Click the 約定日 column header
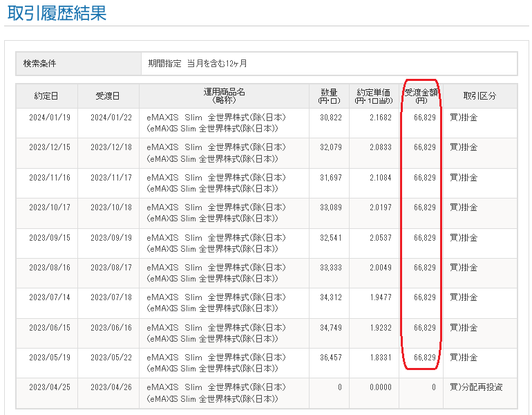Image resolution: width=532 pixels, height=415 pixels. tap(46, 96)
